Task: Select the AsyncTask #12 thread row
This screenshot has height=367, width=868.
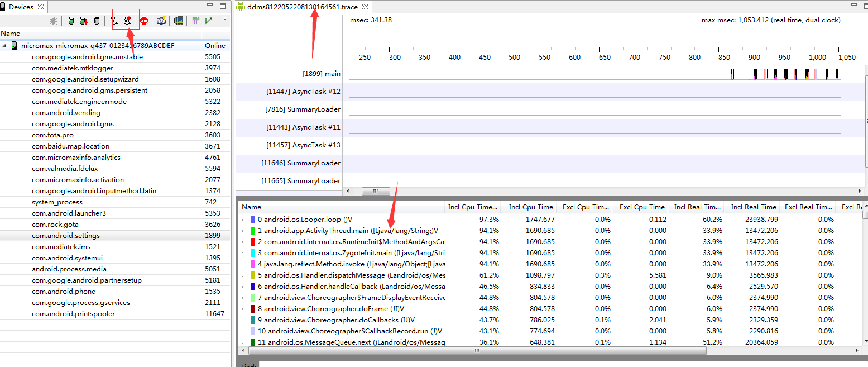Action: pos(289,91)
